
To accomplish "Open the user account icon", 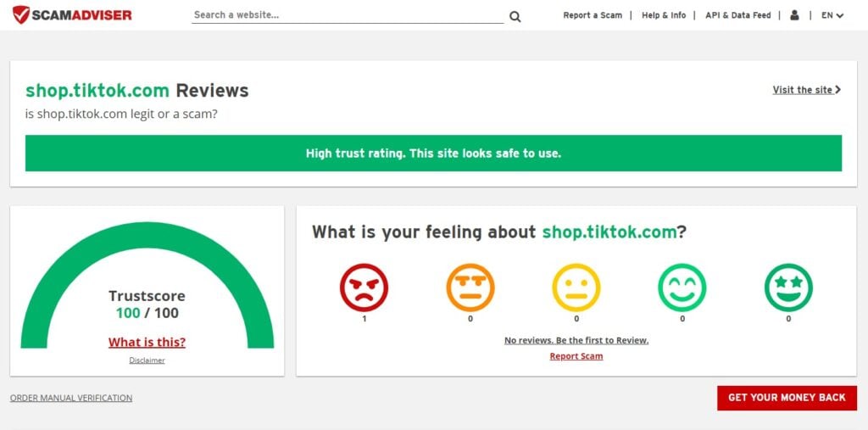I will tap(794, 15).
